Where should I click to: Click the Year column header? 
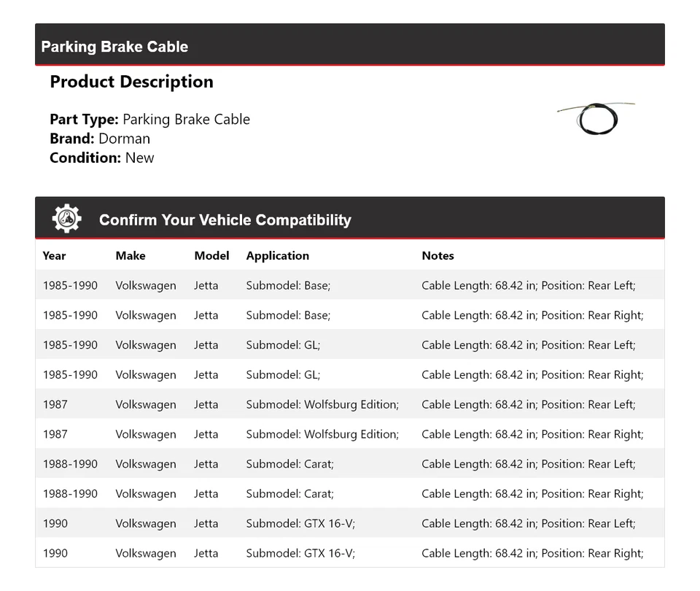tap(54, 255)
